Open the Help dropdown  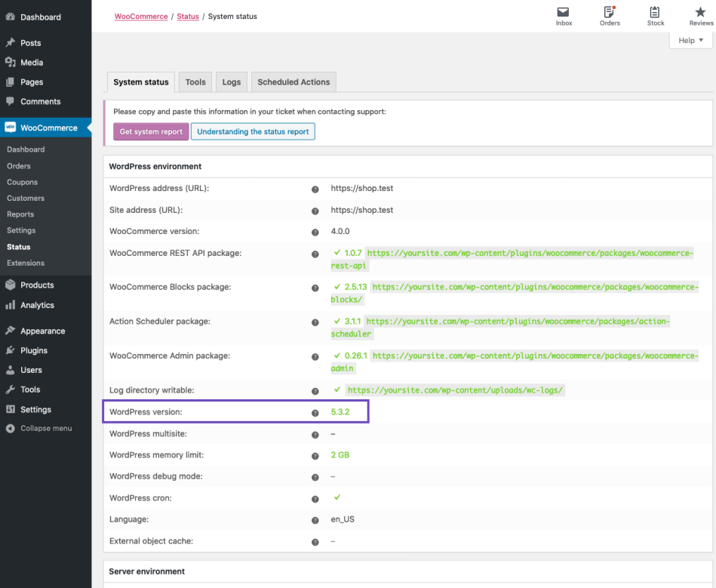(x=690, y=40)
